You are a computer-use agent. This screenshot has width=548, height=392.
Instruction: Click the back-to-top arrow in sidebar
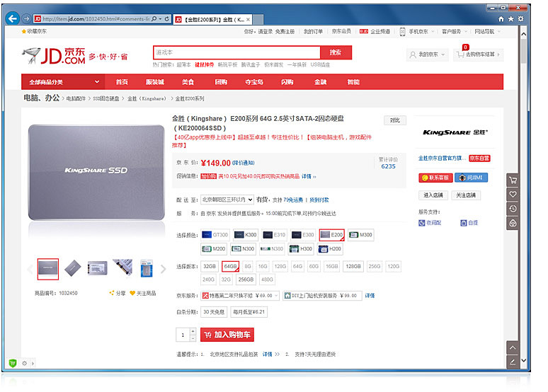click(513, 347)
